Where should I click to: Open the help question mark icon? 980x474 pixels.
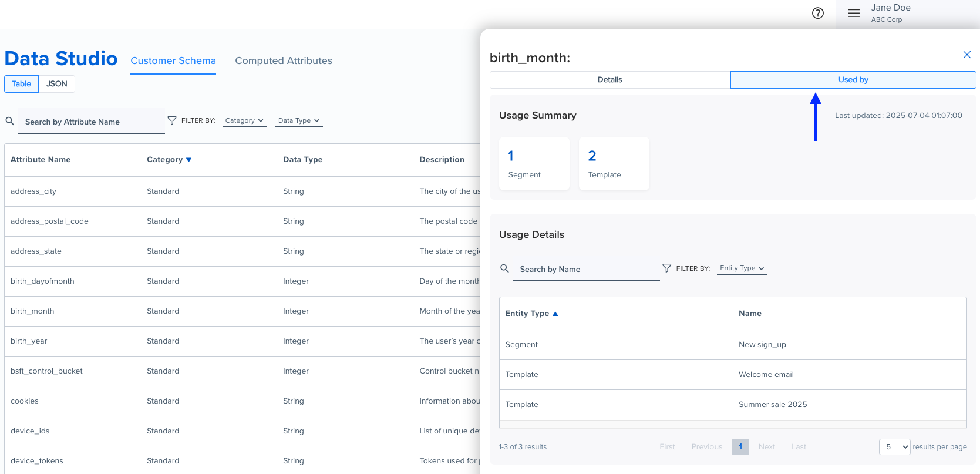pyautogui.click(x=818, y=13)
